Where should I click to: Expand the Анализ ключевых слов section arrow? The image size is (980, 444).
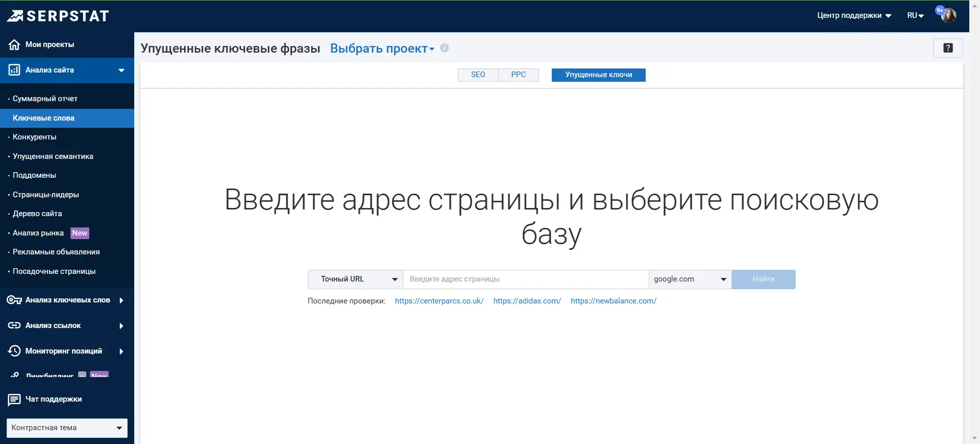coord(121,300)
